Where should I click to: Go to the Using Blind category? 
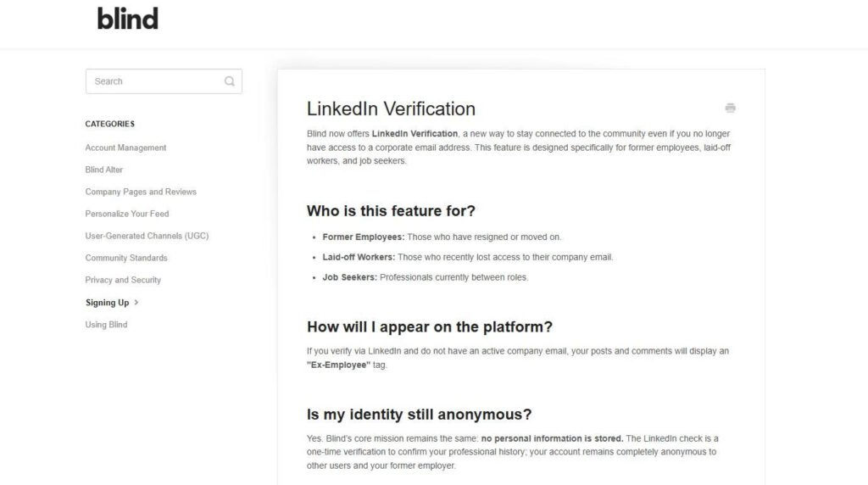click(x=106, y=325)
